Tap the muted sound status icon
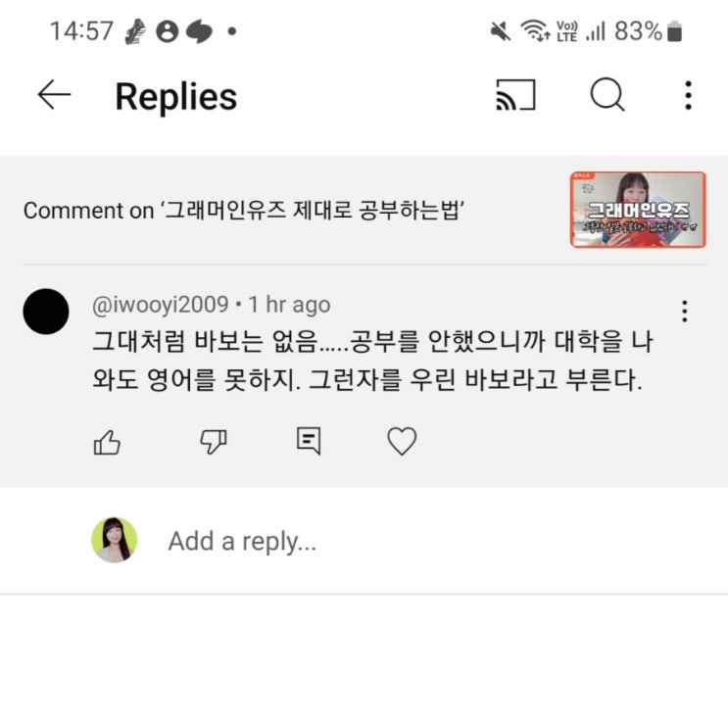Viewport: 728px width, 727px height. point(500,31)
